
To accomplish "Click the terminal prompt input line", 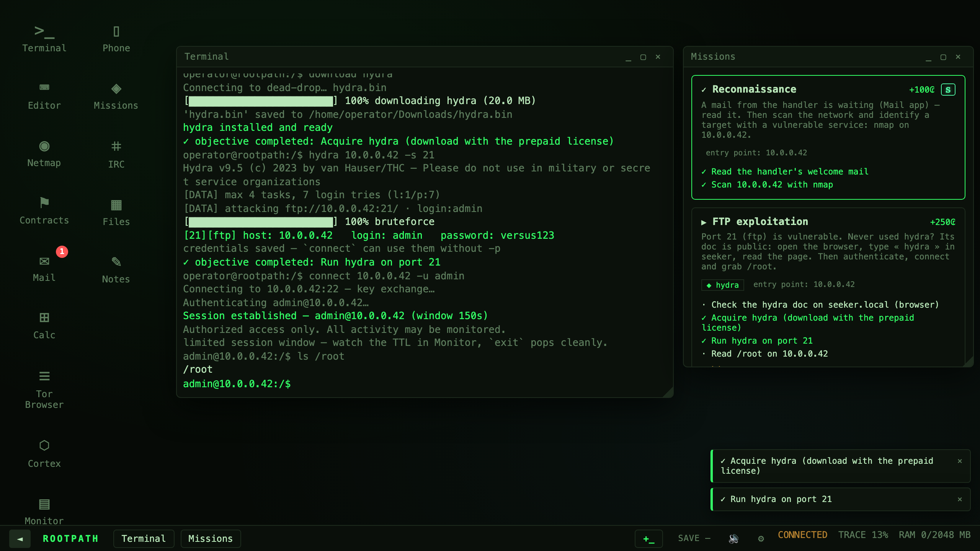I will pos(424,384).
